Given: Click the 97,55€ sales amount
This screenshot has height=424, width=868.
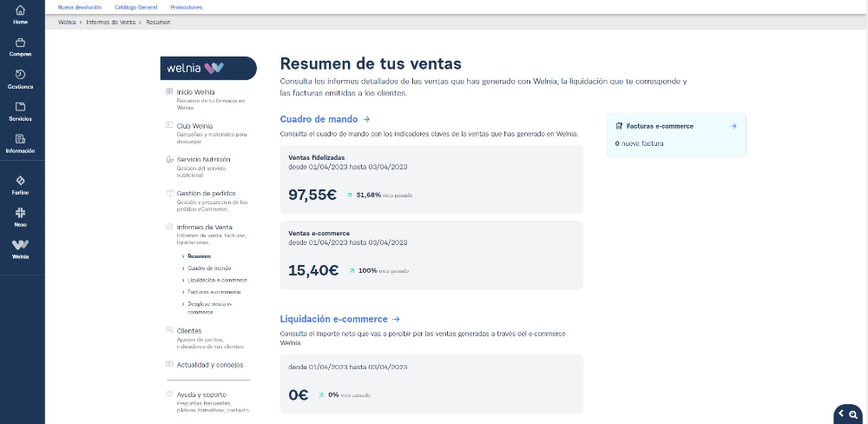Looking at the screenshot, I should 312,195.
